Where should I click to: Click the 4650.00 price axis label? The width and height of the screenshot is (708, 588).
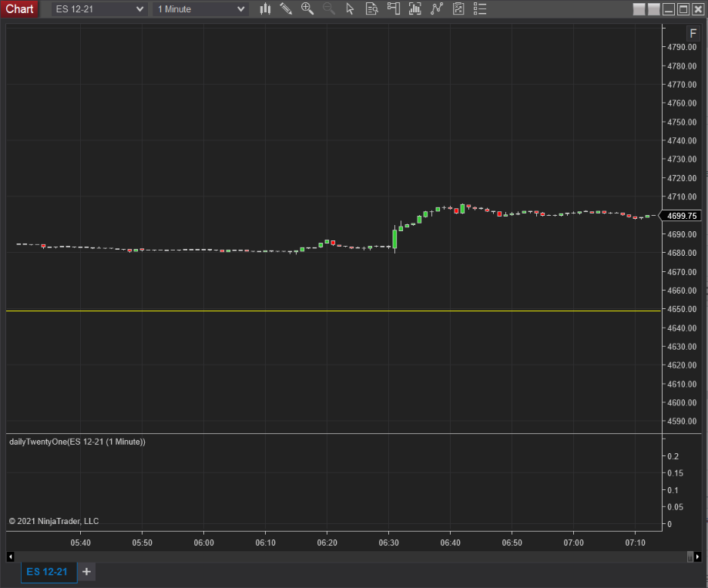coord(682,309)
